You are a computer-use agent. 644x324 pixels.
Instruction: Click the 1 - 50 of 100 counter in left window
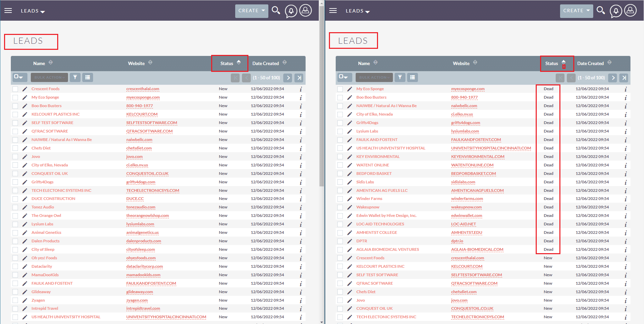point(266,78)
